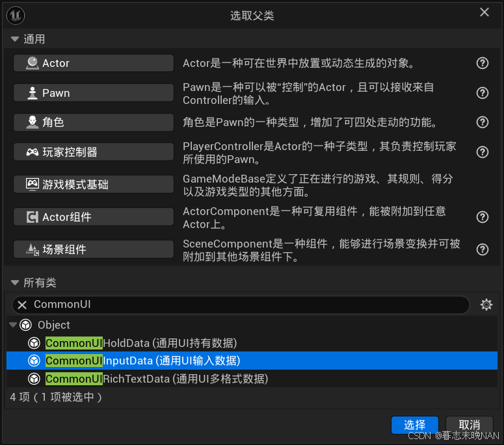Screen dimensions: 504x445
Task: Click the 选取父类 title text
Action: 252,16
